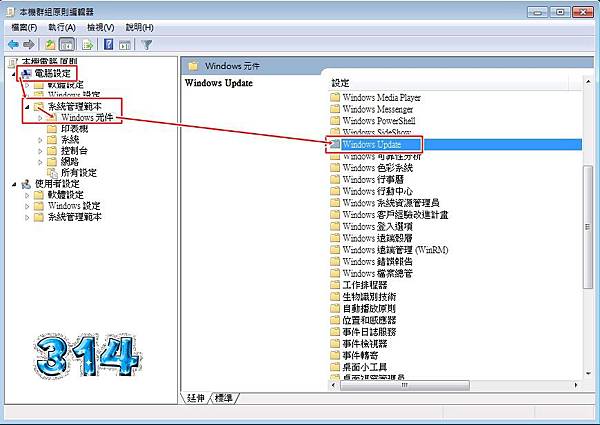
Task: Select 所有設定 in the tree
Action: coord(78,173)
